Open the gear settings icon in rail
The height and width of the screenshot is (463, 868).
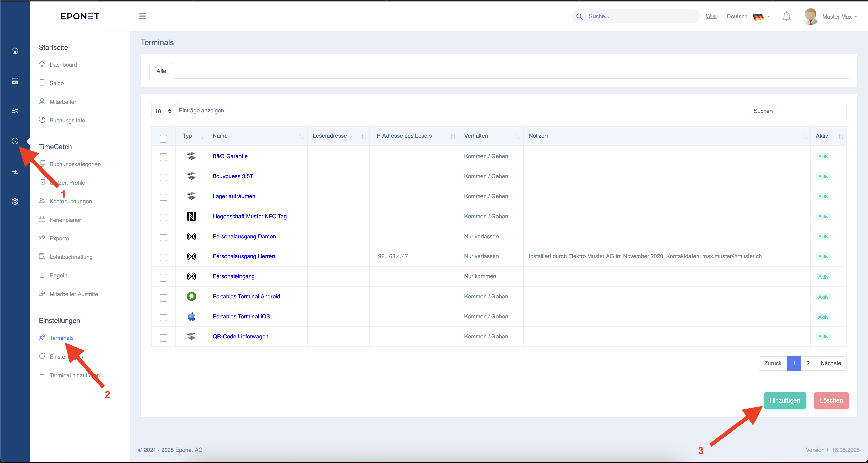(x=15, y=202)
